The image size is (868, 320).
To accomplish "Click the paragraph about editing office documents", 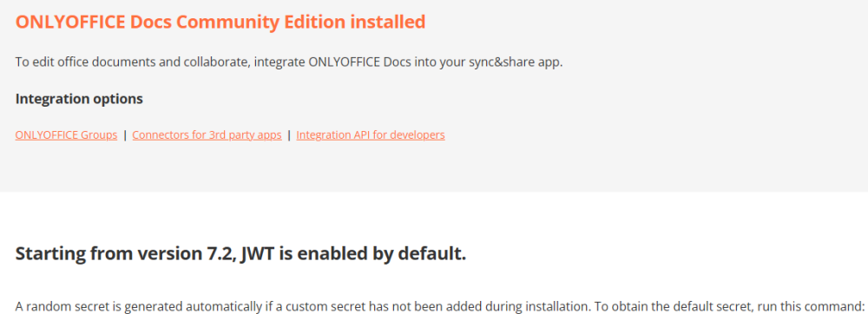I will [x=289, y=62].
